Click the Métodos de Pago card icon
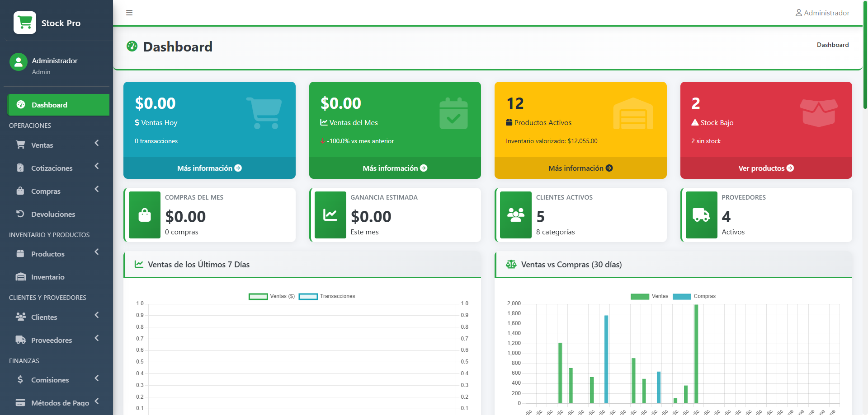Viewport: 868px width, 415px height. [x=20, y=402]
